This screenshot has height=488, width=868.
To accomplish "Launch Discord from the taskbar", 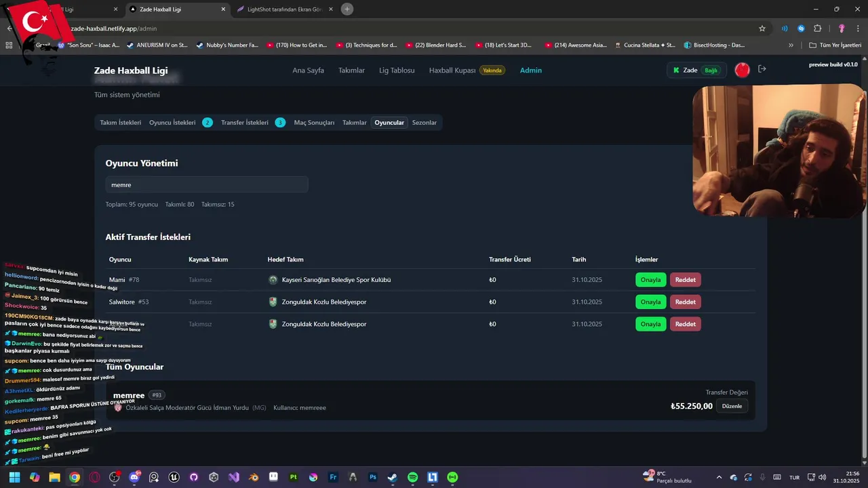I will pyautogui.click(x=134, y=477).
